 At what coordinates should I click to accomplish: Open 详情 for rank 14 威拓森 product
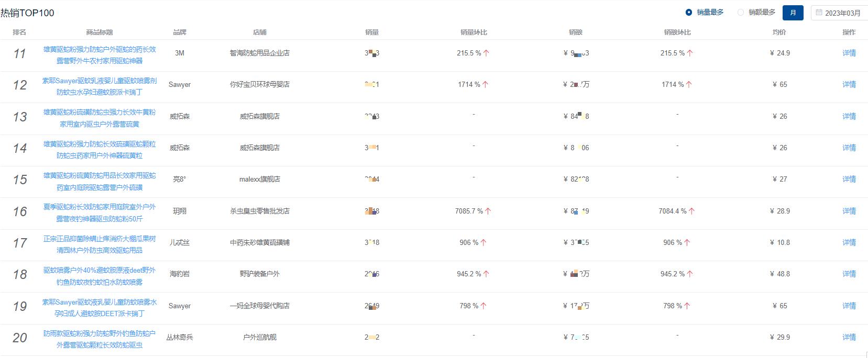(x=849, y=148)
